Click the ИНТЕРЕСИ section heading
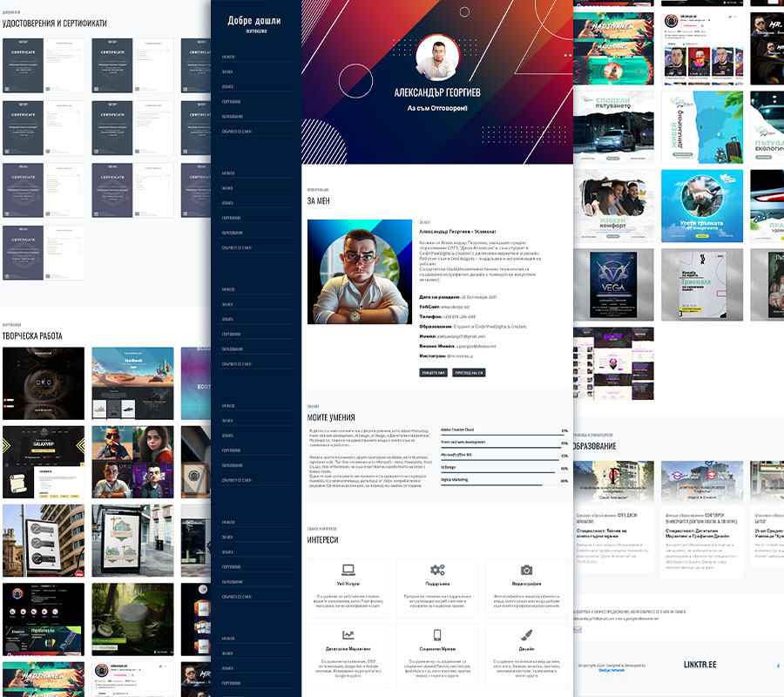The width and height of the screenshot is (784, 697). point(322,540)
